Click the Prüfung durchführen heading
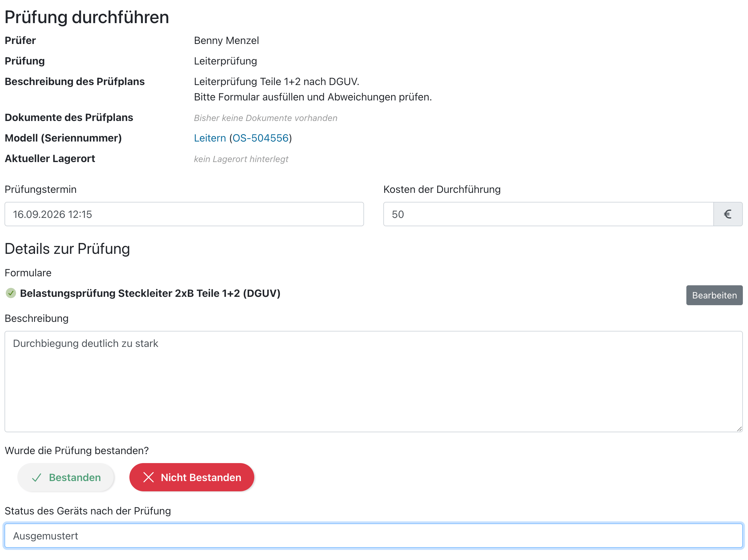 [x=87, y=17]
